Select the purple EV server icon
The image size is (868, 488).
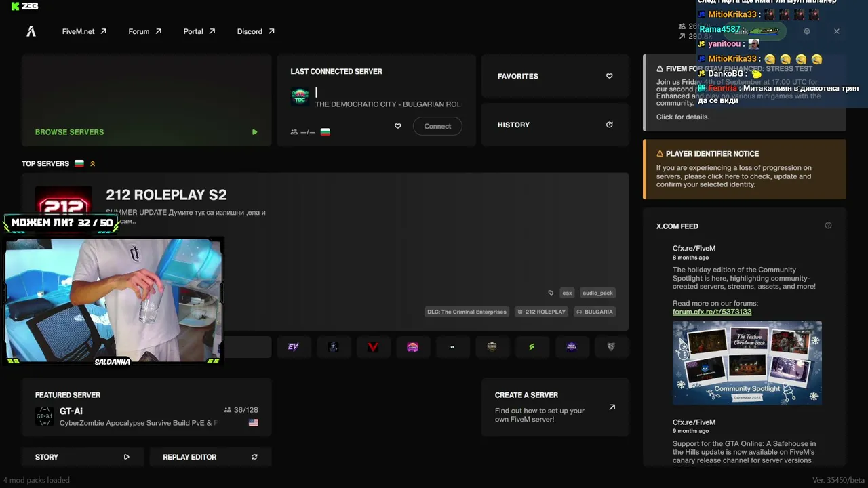(294, 347)
